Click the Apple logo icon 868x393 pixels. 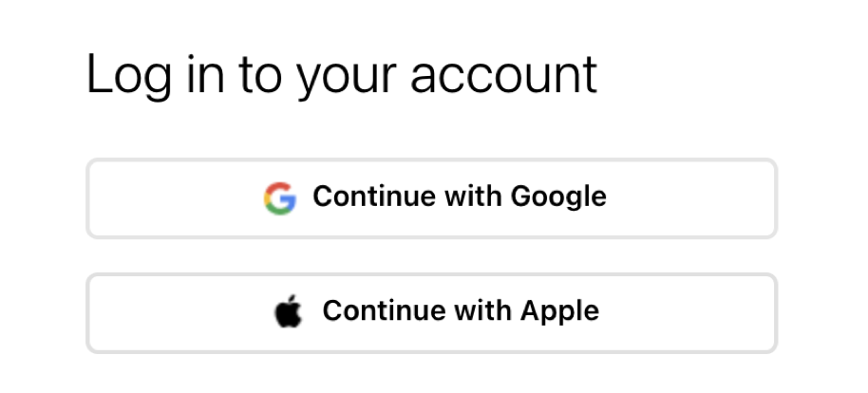tap(289, 311)
